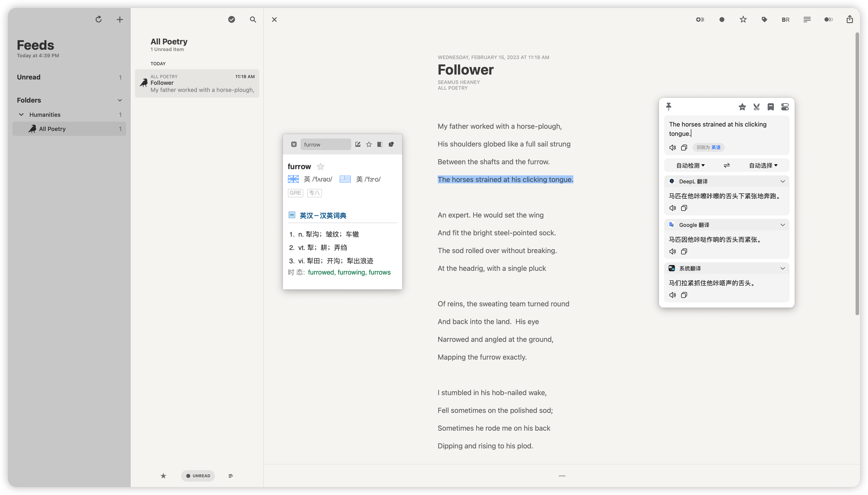868x495 pixels.
Task: Open search in article list
Action: click(253, 19)
